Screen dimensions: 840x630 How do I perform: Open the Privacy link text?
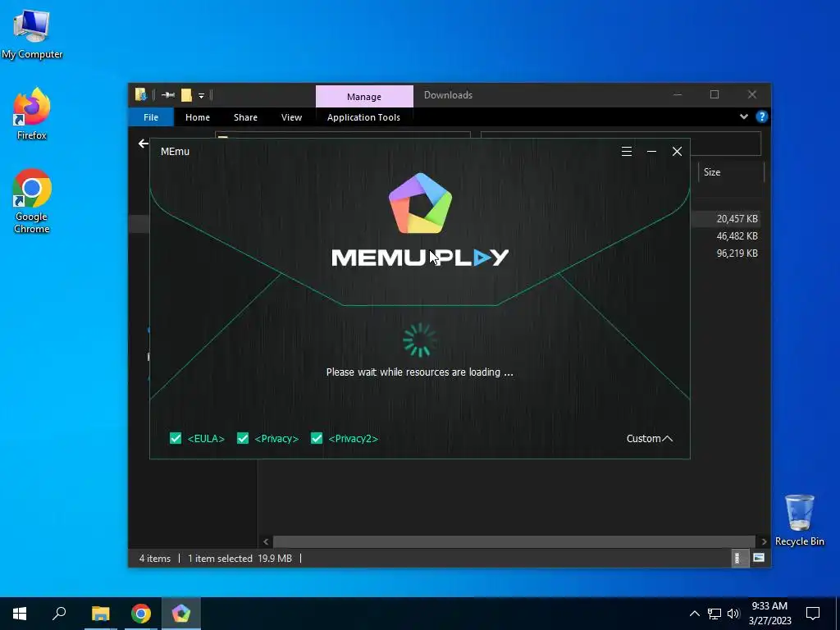[276, 439]
